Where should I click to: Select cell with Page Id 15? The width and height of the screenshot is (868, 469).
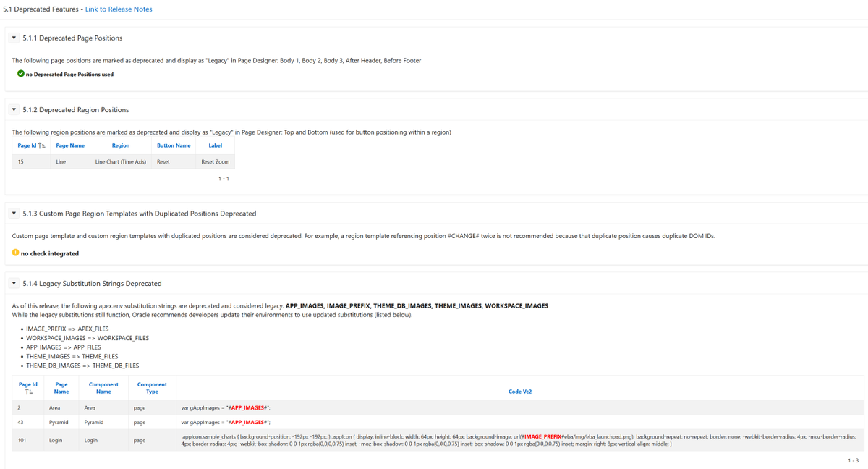(31, 162)
